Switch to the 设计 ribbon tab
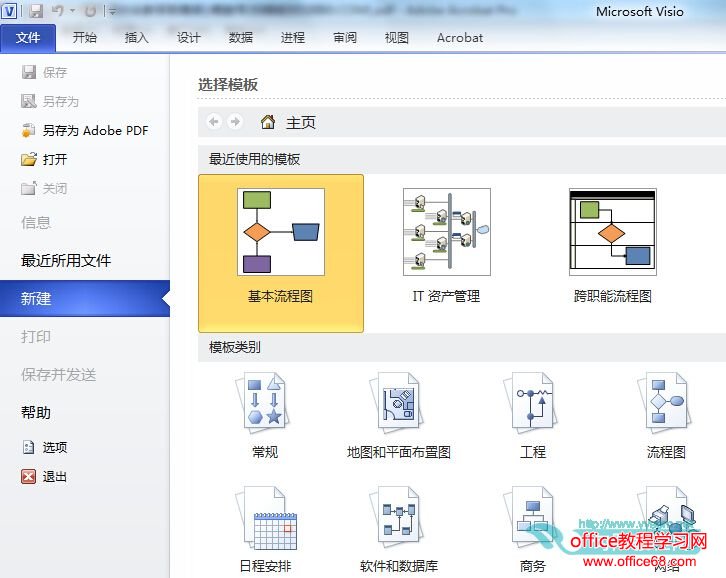The height and width of the screenshot is (578, 726). 188,38
